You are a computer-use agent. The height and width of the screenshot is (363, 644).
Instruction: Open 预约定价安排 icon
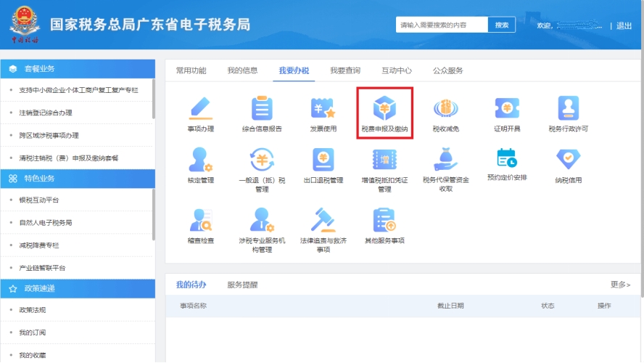[507, 160]
